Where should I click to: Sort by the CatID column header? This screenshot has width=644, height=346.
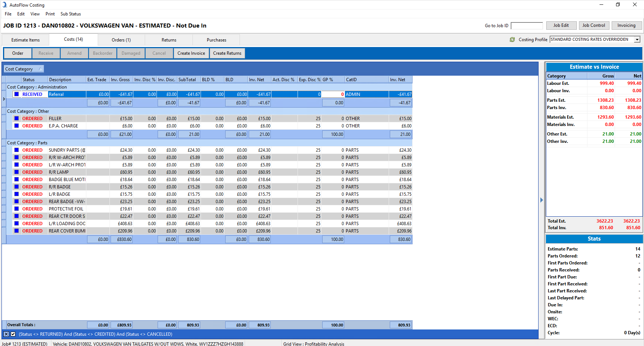click(x=367, y=80)
